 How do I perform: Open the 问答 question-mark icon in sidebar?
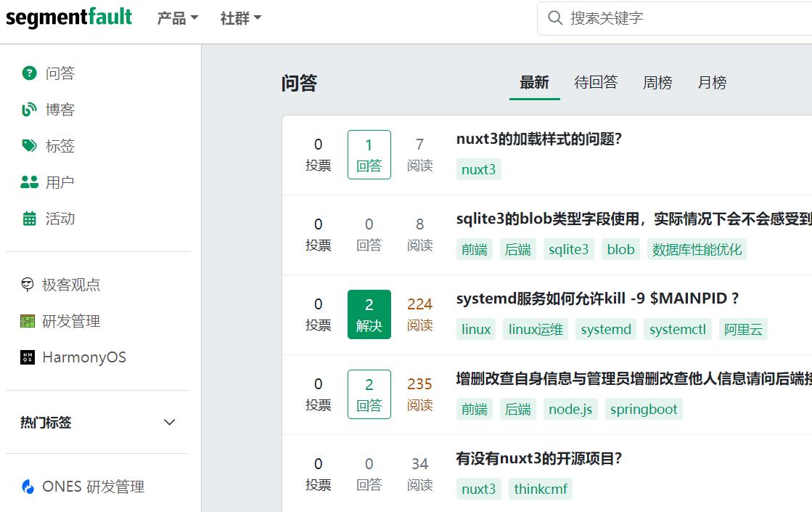click(x=29, y=73)
